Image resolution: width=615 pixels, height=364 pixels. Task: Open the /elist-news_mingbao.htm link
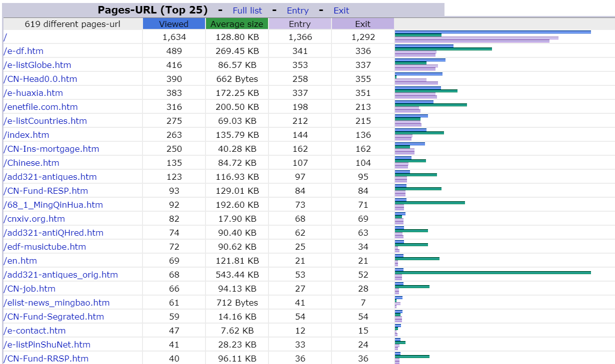pyautogui.click(x=56, y=303)
